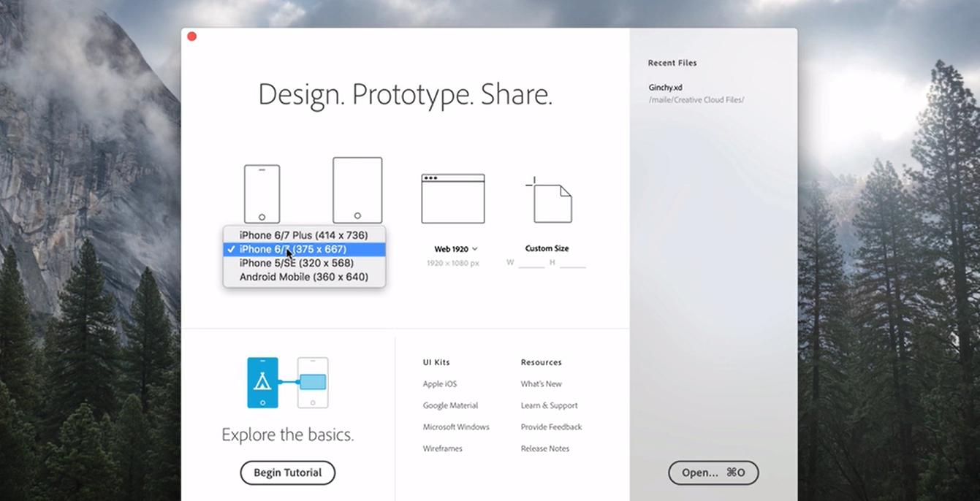
Task: Open recent file Ginchy.xd
Action: click(x=665, y=88)
